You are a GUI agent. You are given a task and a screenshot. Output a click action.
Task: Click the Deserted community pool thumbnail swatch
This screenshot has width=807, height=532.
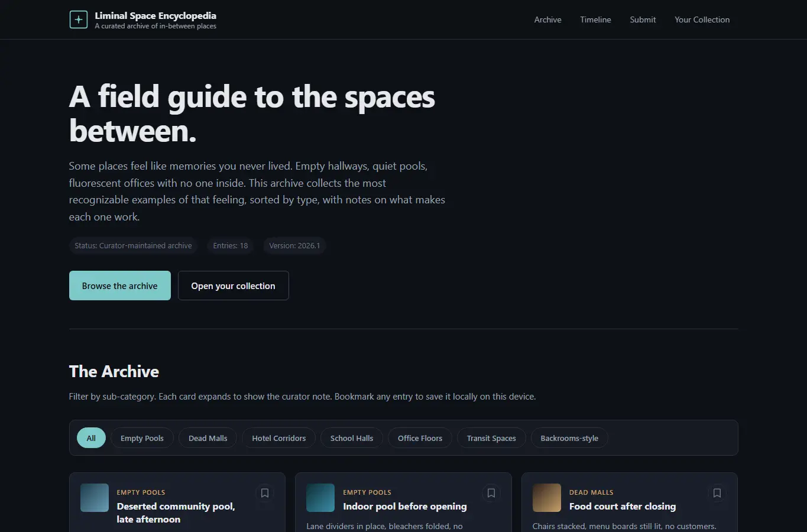[x=95, y=498]
